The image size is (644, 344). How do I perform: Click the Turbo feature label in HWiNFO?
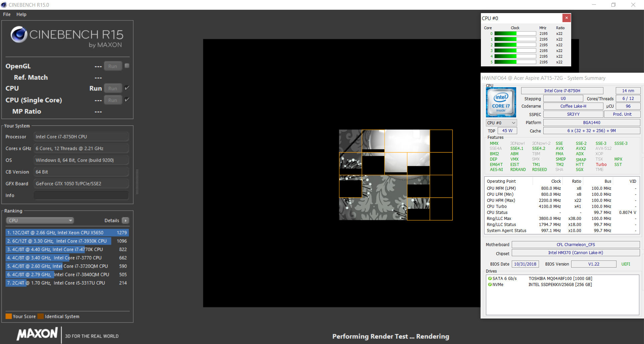click(x=601, y=164)
